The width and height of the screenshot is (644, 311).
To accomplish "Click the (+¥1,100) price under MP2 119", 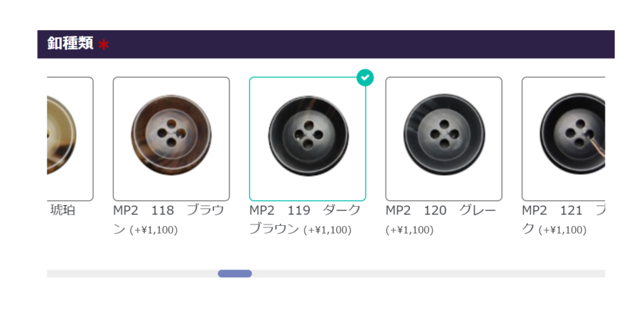I will click(x=327, y=230).
